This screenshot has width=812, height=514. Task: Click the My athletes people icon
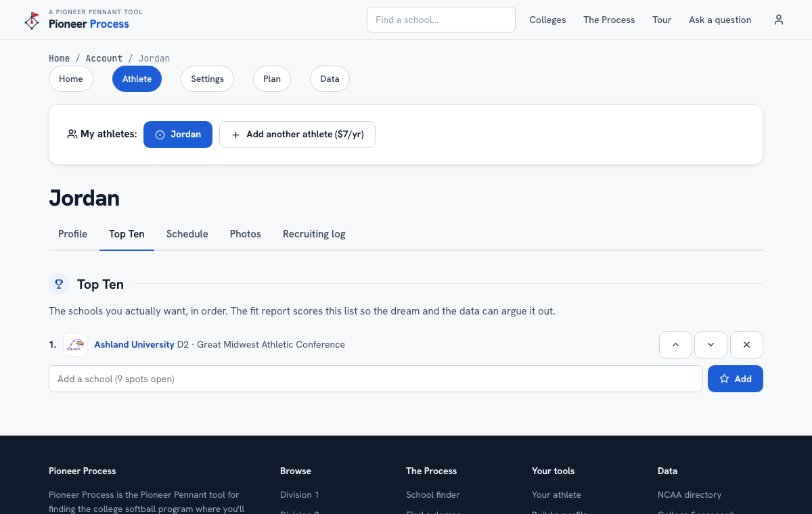(x=72, y=134)
